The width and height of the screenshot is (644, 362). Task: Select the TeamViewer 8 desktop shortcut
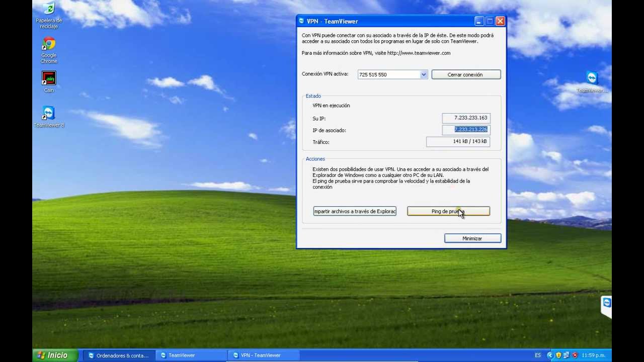click(49, 117)
